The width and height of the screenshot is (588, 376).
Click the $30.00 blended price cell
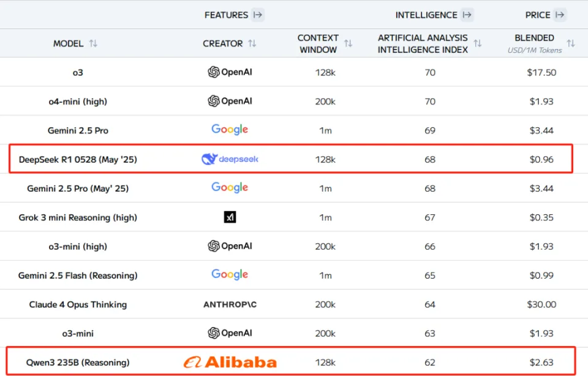[541, 304]
